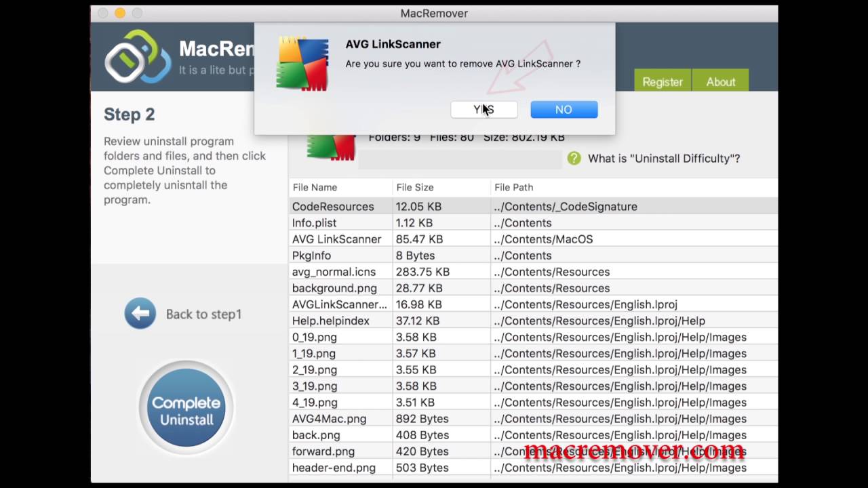
Task: Select the forward.png file row
Action: [x=533, y=451]
